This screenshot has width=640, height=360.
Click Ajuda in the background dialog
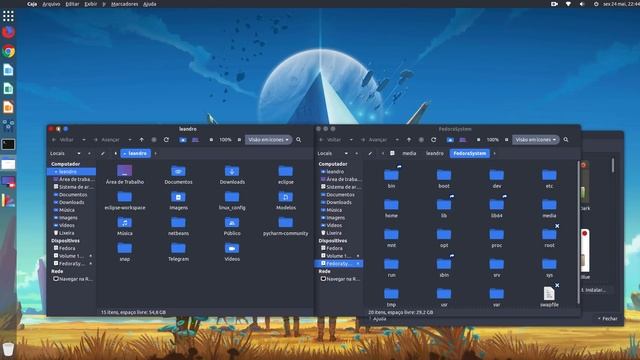click(378, 319)
